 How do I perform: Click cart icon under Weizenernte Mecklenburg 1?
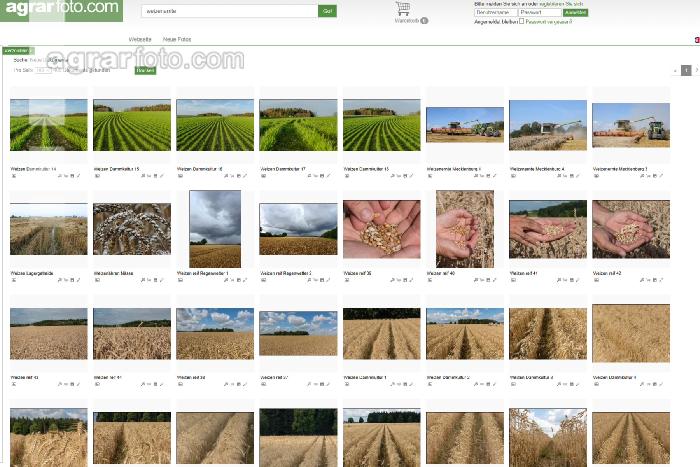tap(482, 176)
